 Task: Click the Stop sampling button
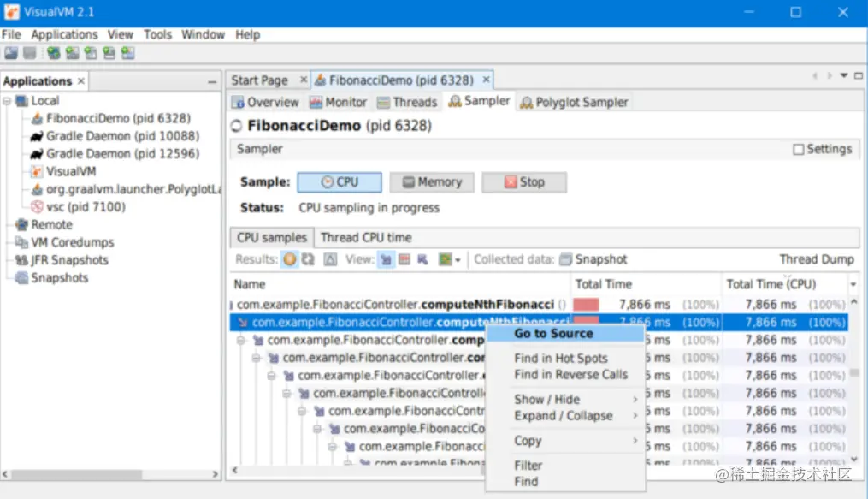524,182
